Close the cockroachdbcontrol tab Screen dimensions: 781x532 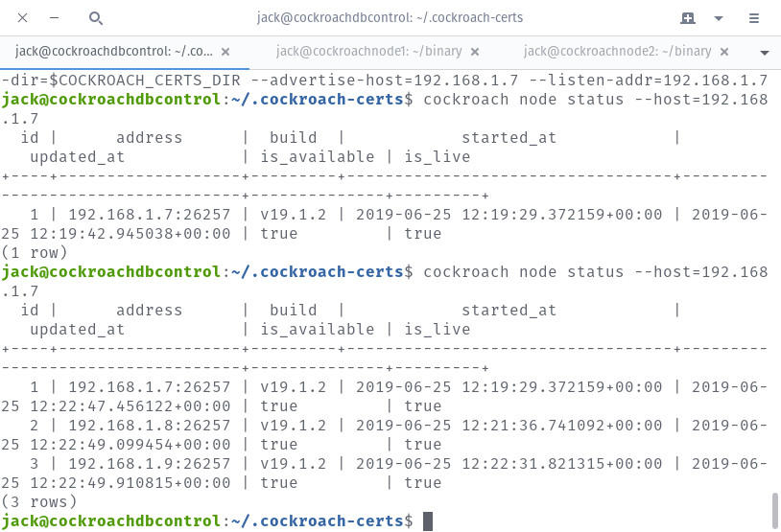(225, 52)
